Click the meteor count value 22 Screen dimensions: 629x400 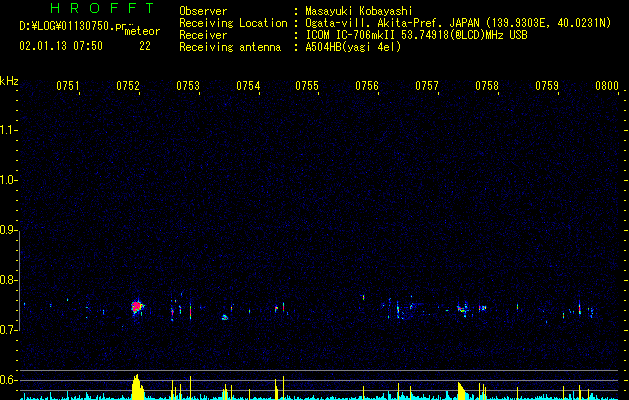point(145,46)
